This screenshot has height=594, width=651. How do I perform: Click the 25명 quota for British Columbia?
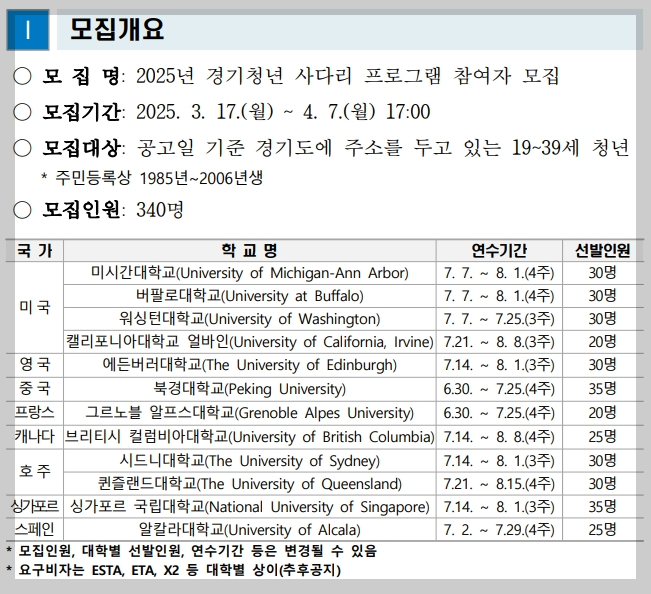point(602,437)
